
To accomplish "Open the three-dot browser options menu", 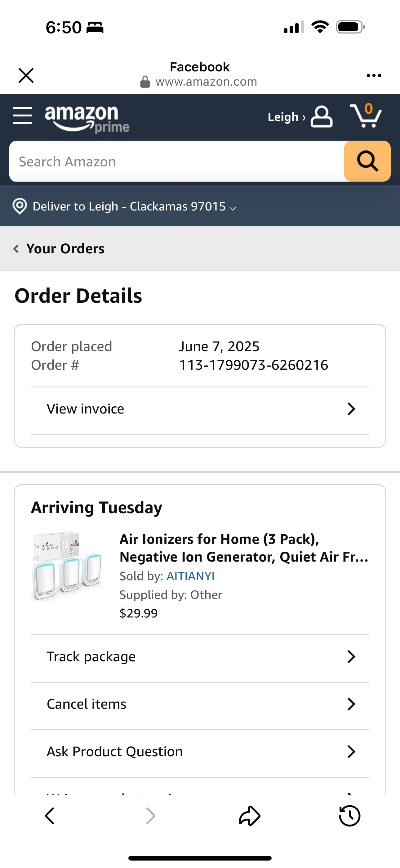I will click(374, 75).
